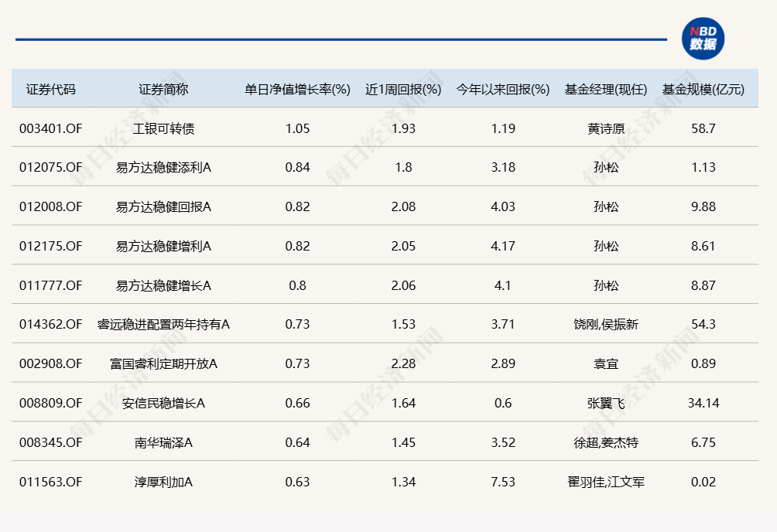Screen dimensions: 777x532
Task: Click manager name 袁宜
Action: click(x=606, y=363)
